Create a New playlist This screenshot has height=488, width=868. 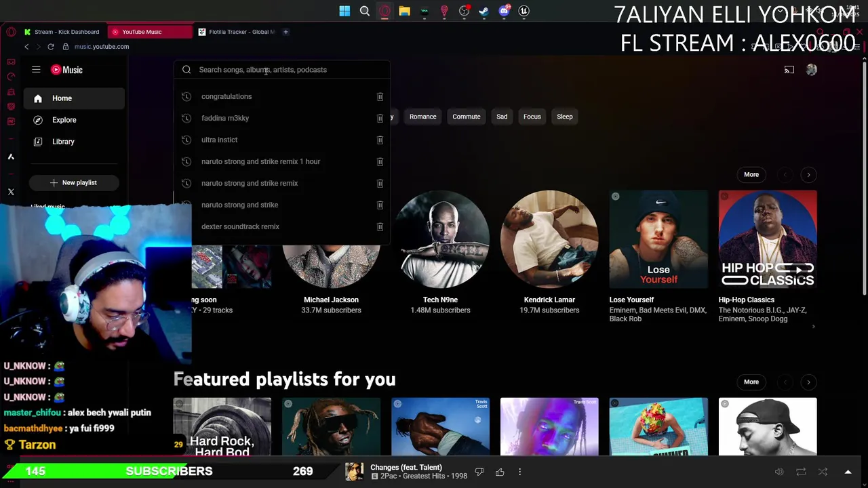[74, 182]
